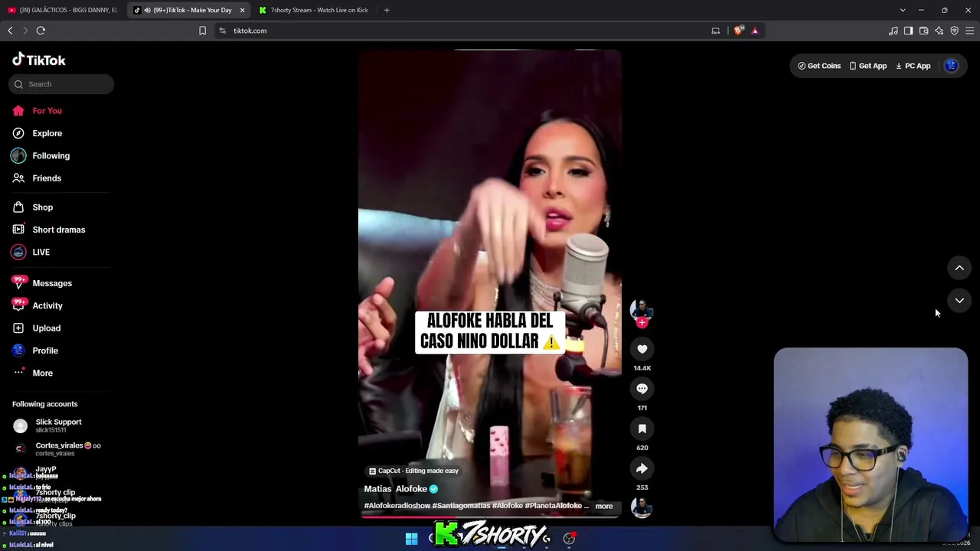The image size is (980, 551).
Task: Bookmark the video to favorites
Action: pyautogui.click(x=642, y=429)
